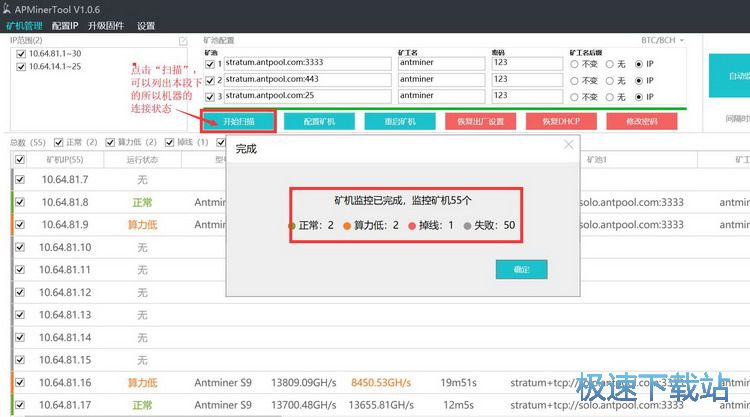This screenshot has width=750, height=417.
Task: Click the worker name field for pool 2
Action: point(441,79)
